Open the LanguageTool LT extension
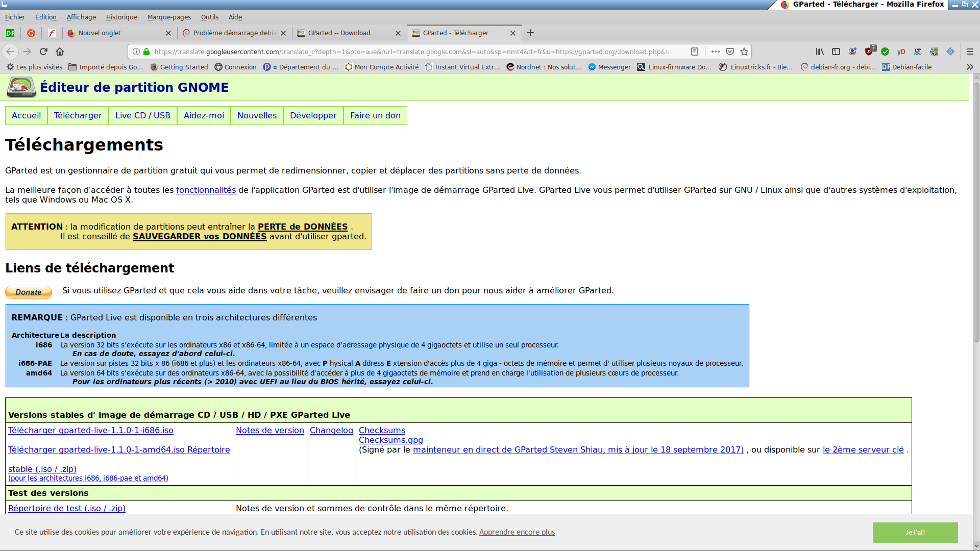 point(918,52)
